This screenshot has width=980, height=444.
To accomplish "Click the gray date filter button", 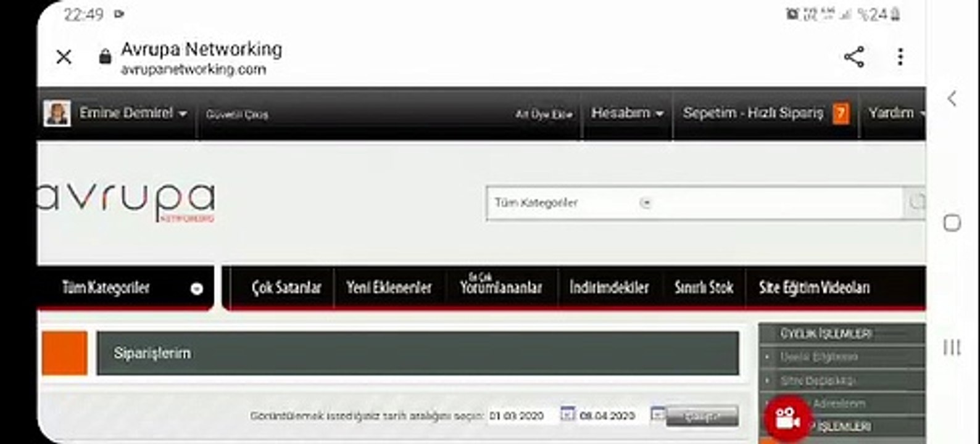I will (702, 416).
